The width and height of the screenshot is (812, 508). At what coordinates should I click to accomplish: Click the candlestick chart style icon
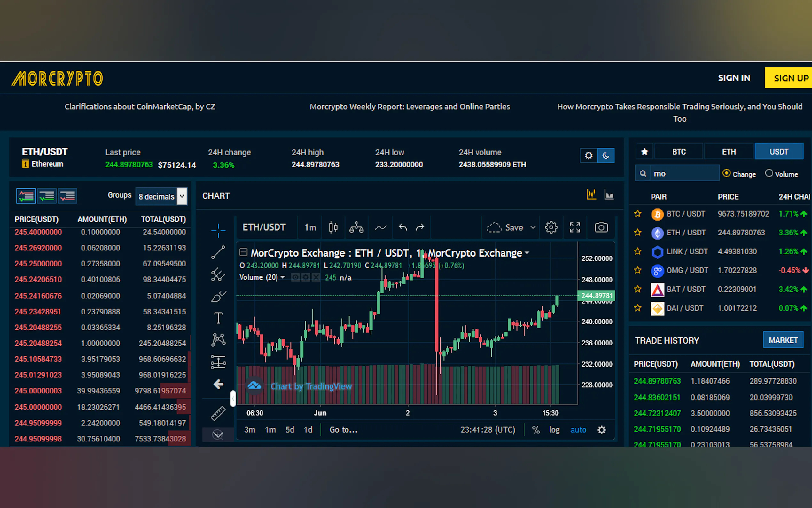[x=333, y=227]
